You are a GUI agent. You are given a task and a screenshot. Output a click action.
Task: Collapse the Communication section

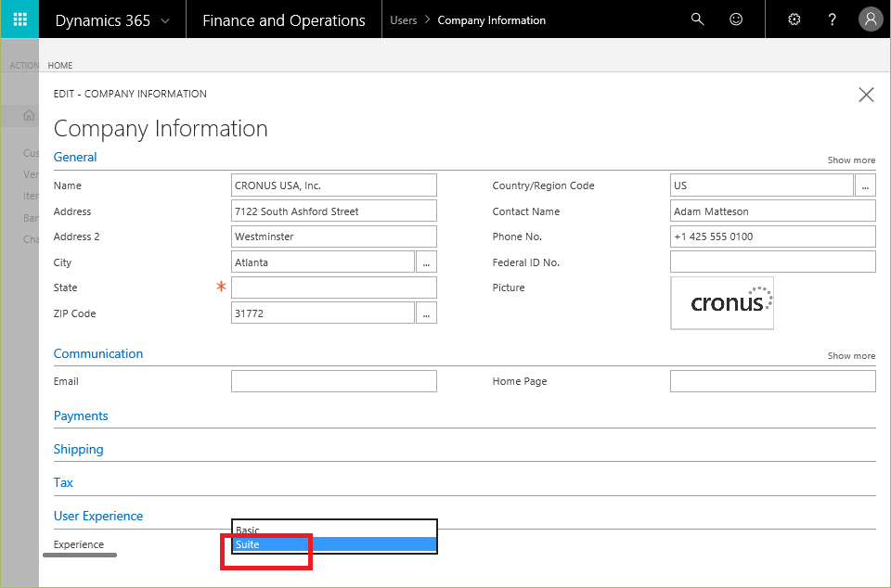98,353
